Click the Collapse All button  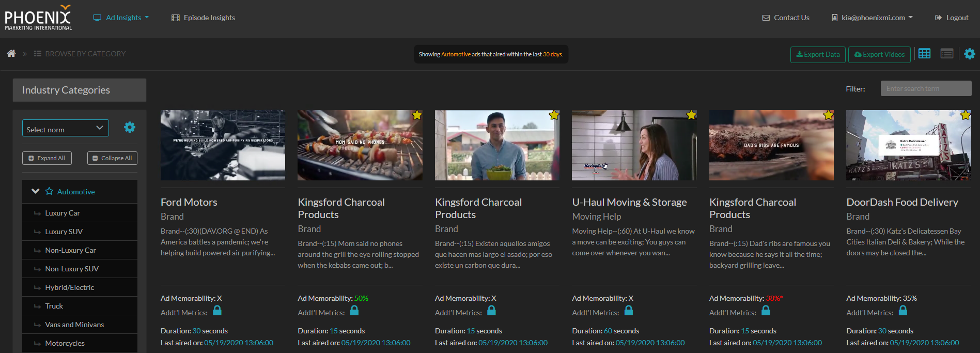click(112, 158)
